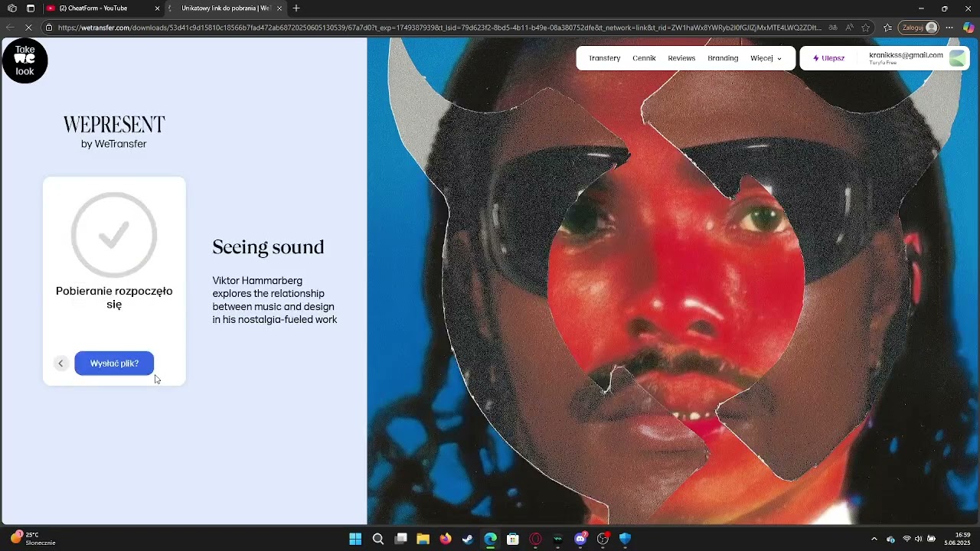Click the Viktor Hammarberg article description
Viewport: 980px width, 551px height.
pos(275,300)
